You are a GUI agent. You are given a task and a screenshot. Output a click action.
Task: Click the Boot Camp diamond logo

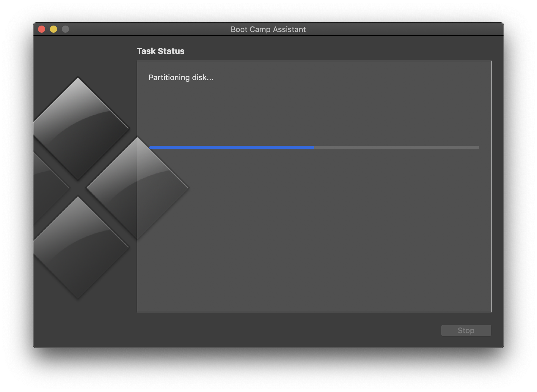pos(111,188)
